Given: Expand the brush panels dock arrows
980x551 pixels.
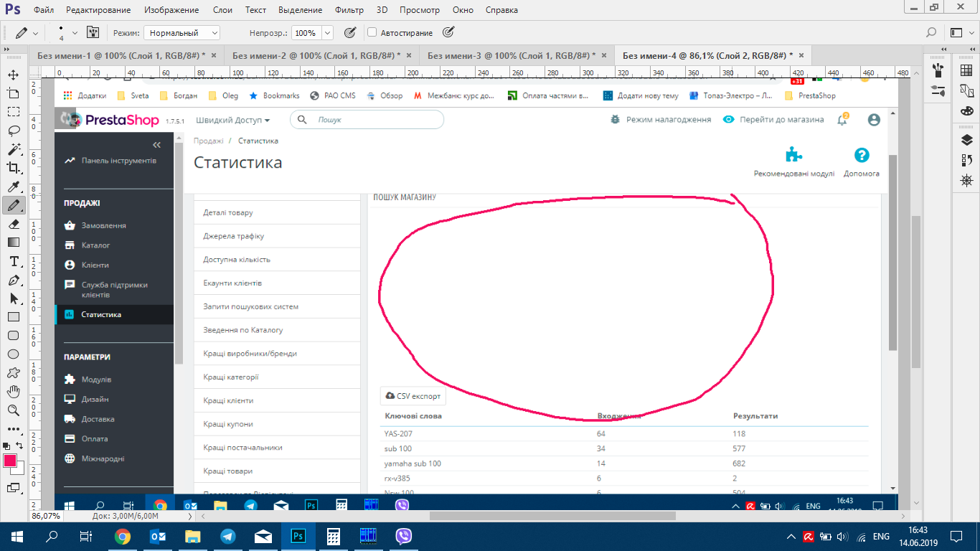Looking at the screenshot, I should [x=946, y=50].
